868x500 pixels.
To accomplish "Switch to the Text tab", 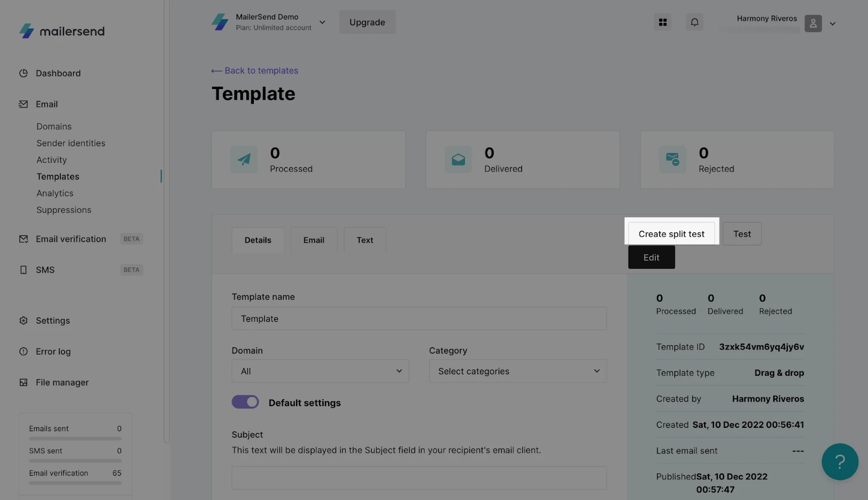I will click(365, 240).
